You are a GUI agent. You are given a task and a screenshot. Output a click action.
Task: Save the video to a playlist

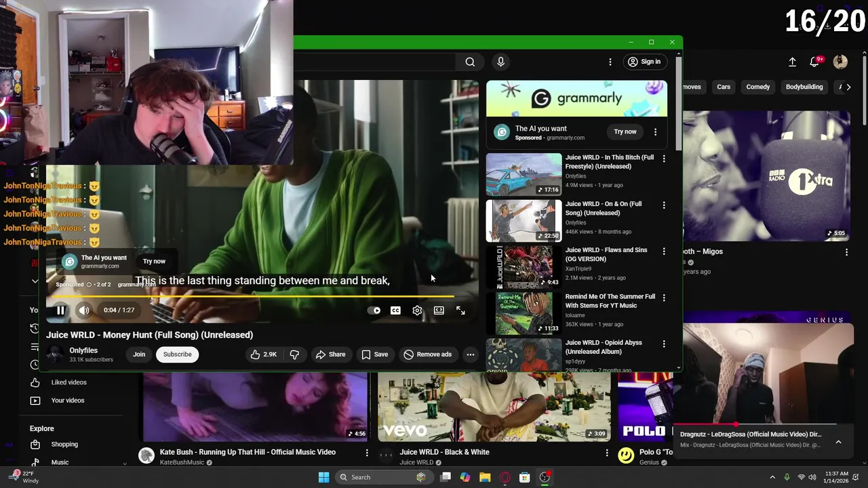point(375,354)
